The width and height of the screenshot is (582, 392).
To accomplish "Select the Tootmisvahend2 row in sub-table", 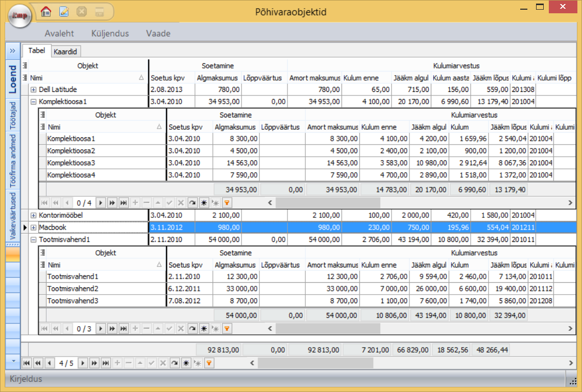I will pos(71,288).
